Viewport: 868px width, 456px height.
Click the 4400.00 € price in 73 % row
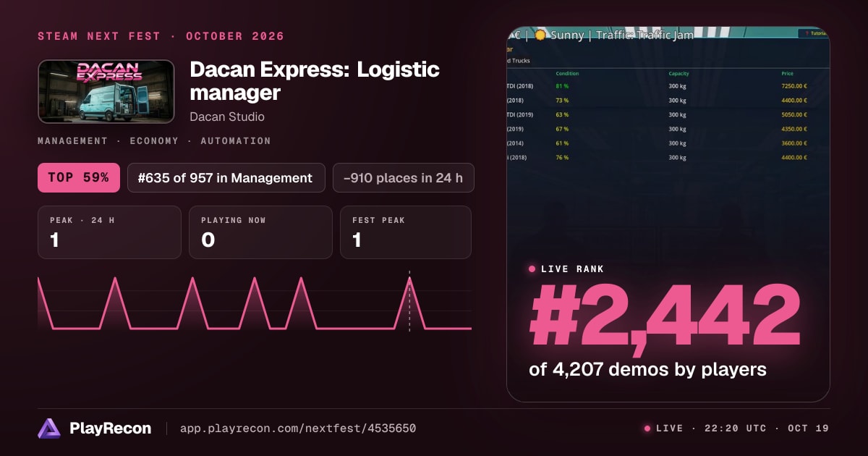tap(793, 101)
